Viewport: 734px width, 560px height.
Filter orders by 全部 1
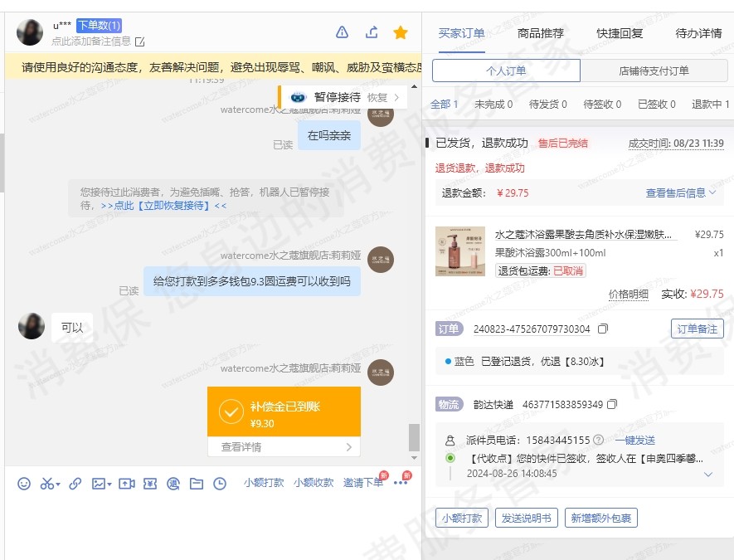(x=445, y=104)
